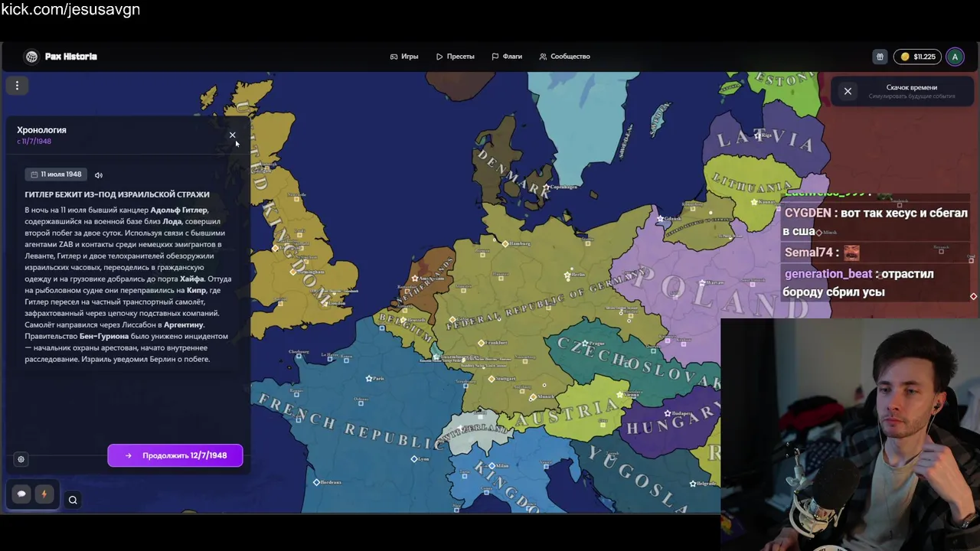980x551 pixels.
Task: Open the Флаги menu
Action: click(507, 57)
